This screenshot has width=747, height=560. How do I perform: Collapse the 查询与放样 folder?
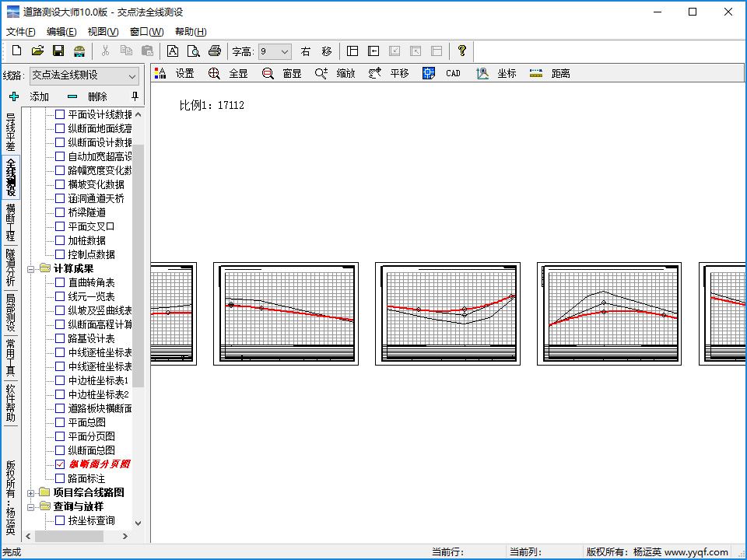tap(30, 507)
